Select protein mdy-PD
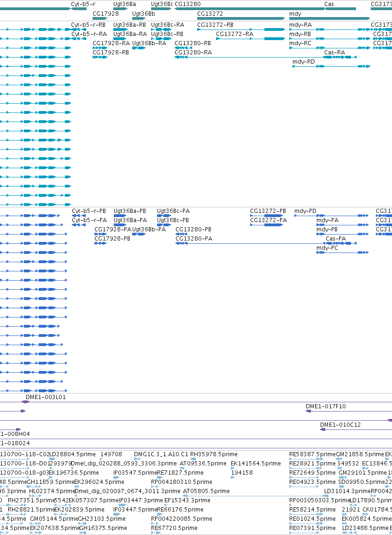The width and height of the screenshot is (392, 535). (305, 211)
